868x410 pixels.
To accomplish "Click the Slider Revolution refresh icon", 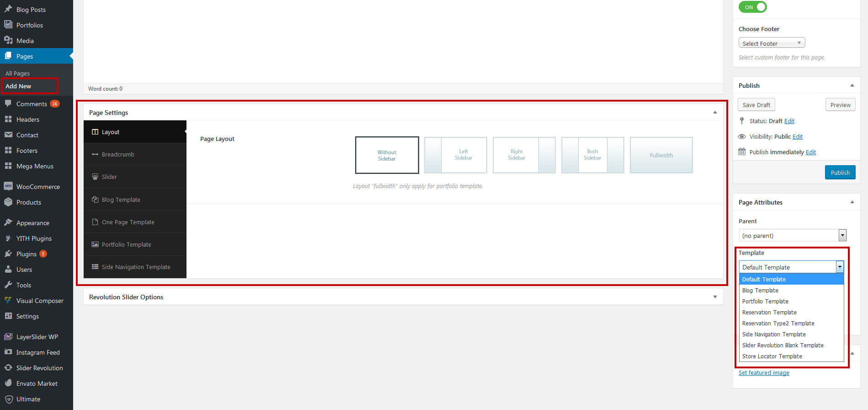I will click(x=8, y=367).
